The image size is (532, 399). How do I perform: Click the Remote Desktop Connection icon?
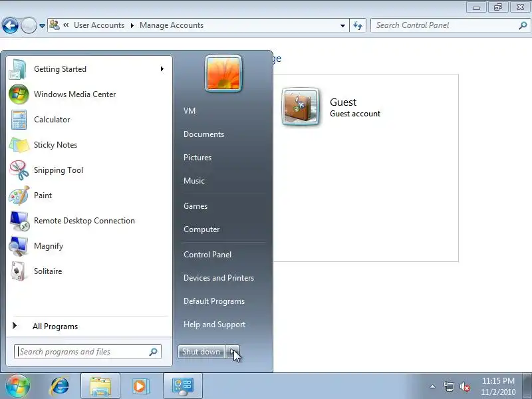click(19, 221)
